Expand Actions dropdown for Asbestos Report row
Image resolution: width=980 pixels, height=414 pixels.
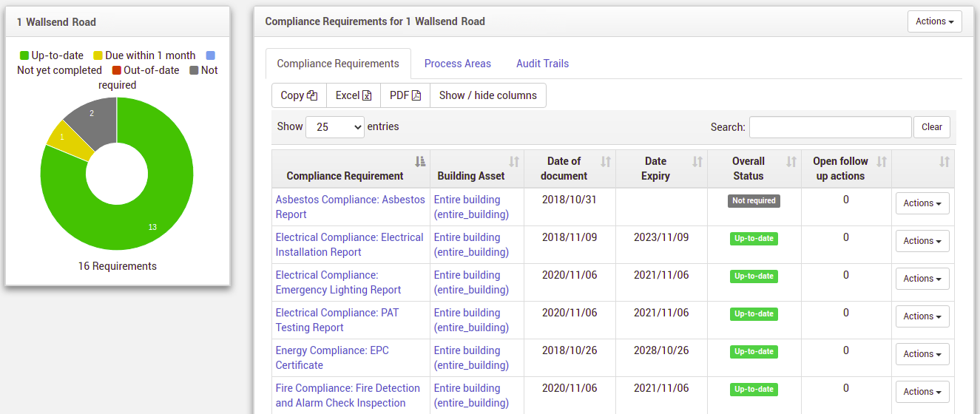pos(922,203)
